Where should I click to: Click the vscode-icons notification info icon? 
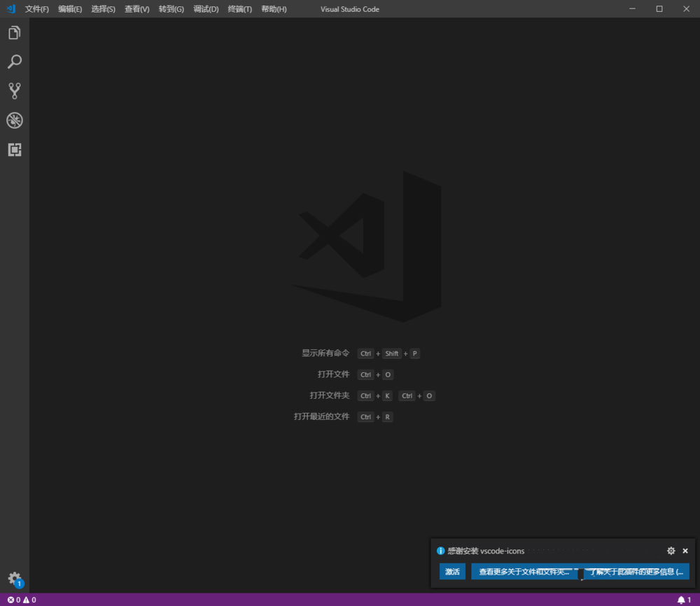coord(440,551)
